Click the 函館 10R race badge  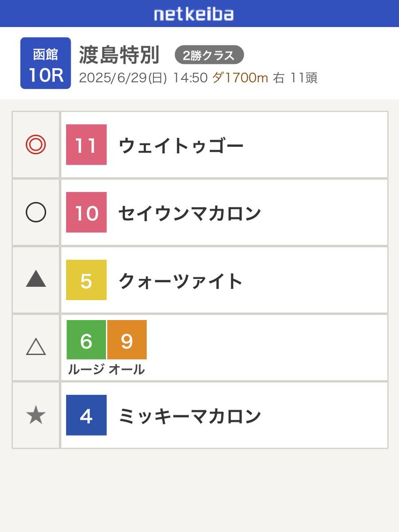coord(46,63)
